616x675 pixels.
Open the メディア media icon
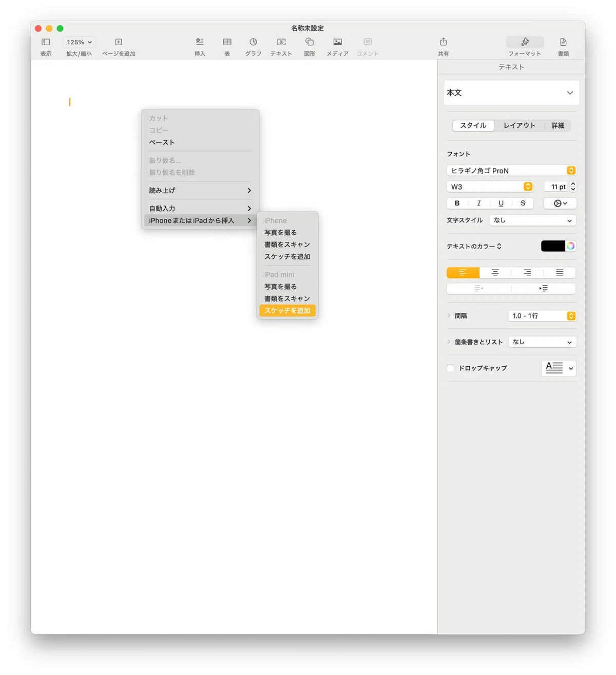(337, 42)
